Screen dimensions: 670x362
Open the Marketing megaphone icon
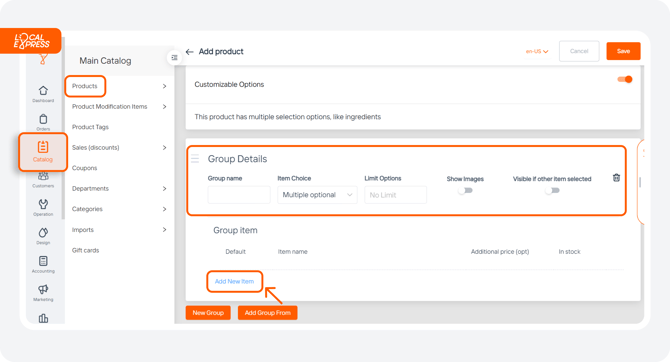pyautogui.click(x=43, y=289)
